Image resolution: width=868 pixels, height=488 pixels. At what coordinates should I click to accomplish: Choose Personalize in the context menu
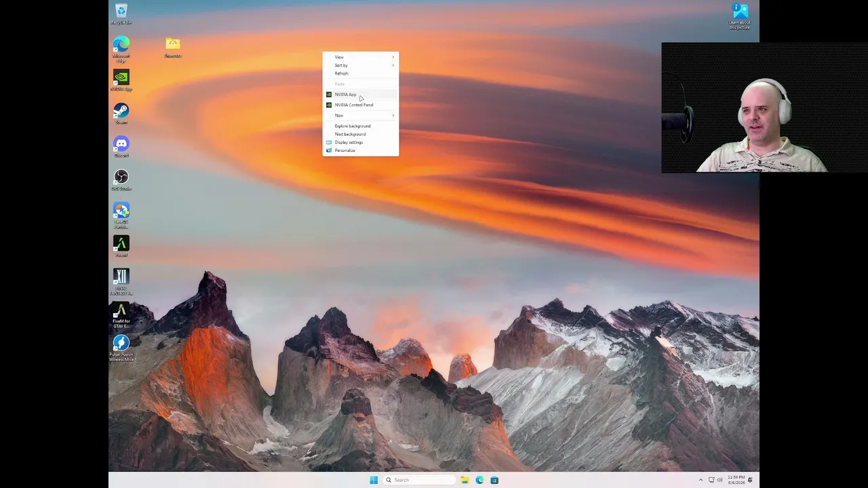tap(361, 150)
